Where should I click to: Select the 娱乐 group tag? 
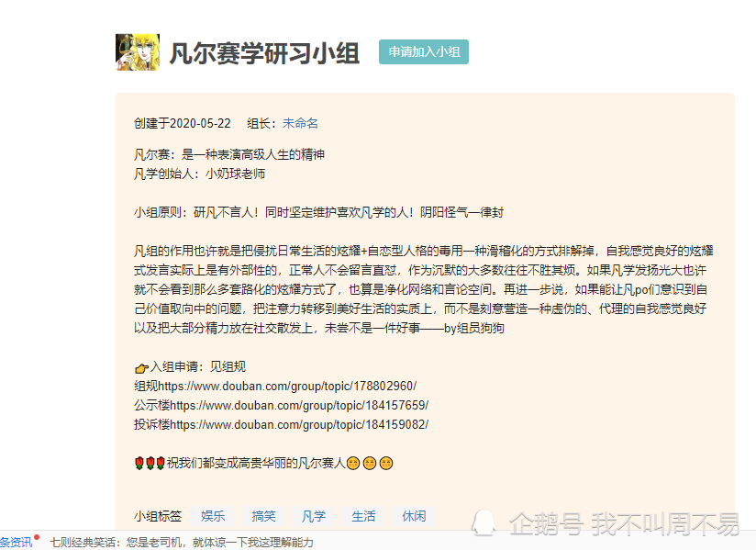point(213,516)
